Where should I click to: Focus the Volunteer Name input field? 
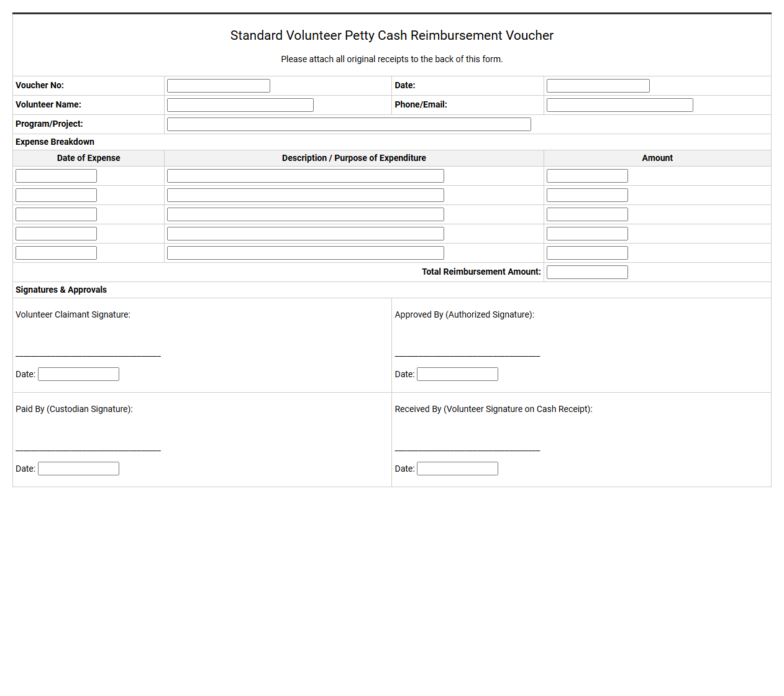pyautogui.click(x=240, y=105)
